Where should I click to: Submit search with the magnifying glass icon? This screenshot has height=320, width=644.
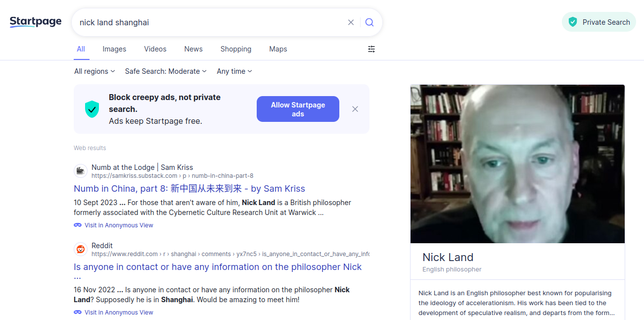click(369, 22)
